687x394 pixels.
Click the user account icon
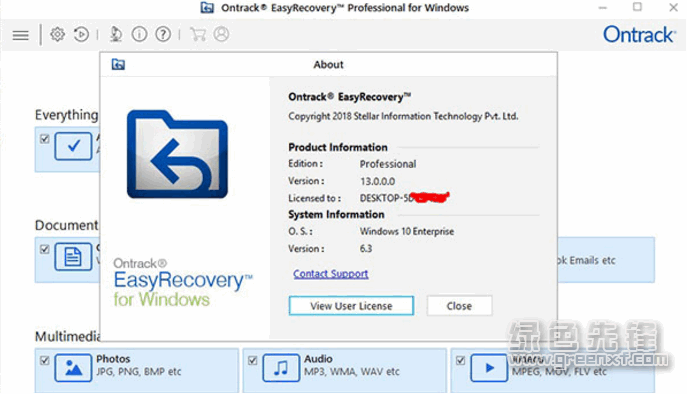coord(221,34)
